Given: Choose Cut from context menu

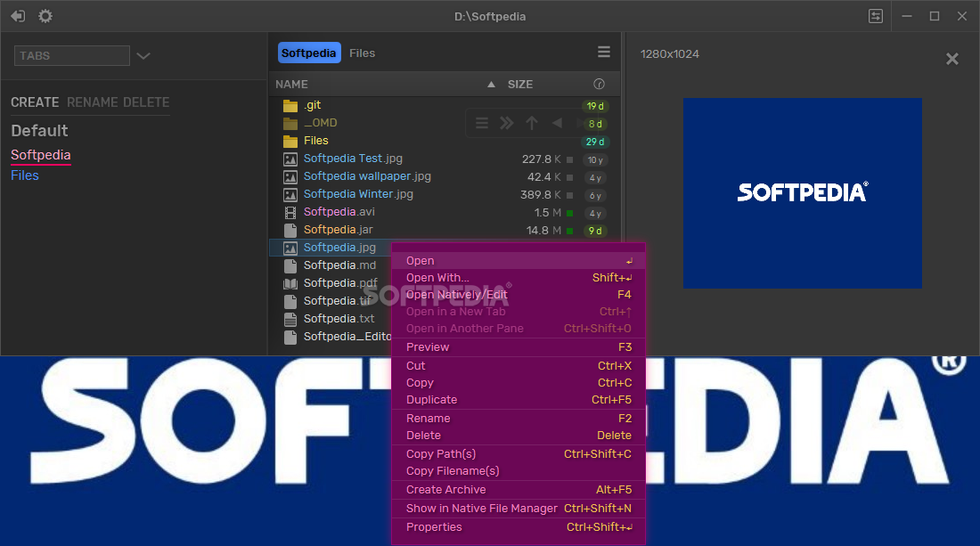Looking at the screenshot, I should [x=519, y=365].
